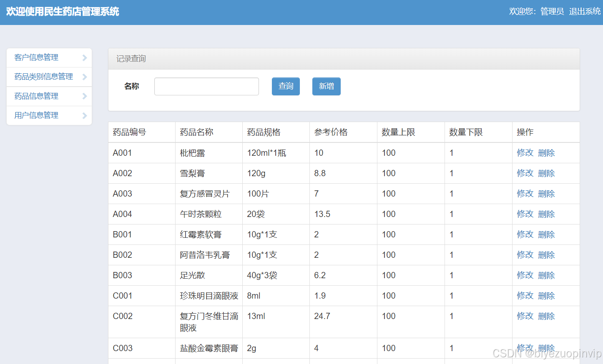Log out via 退出系统 link
Screen dimensions: 603x364
(585, 11)
